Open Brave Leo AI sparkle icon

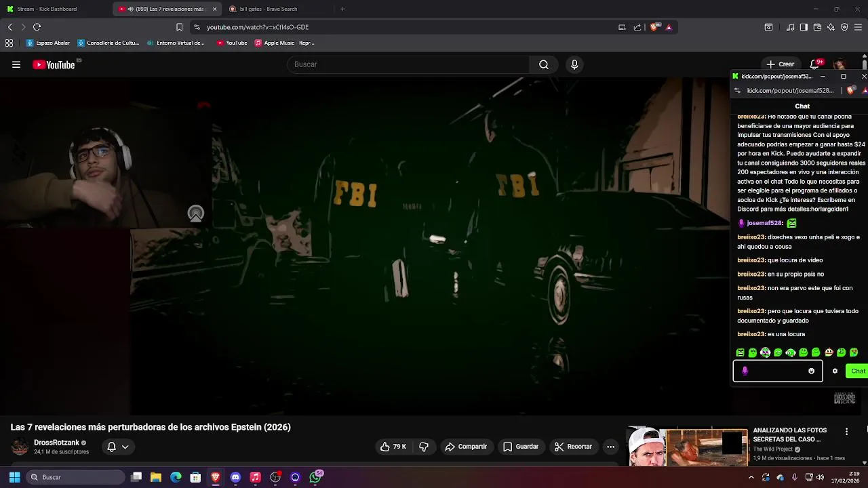[x=831, y=27]
